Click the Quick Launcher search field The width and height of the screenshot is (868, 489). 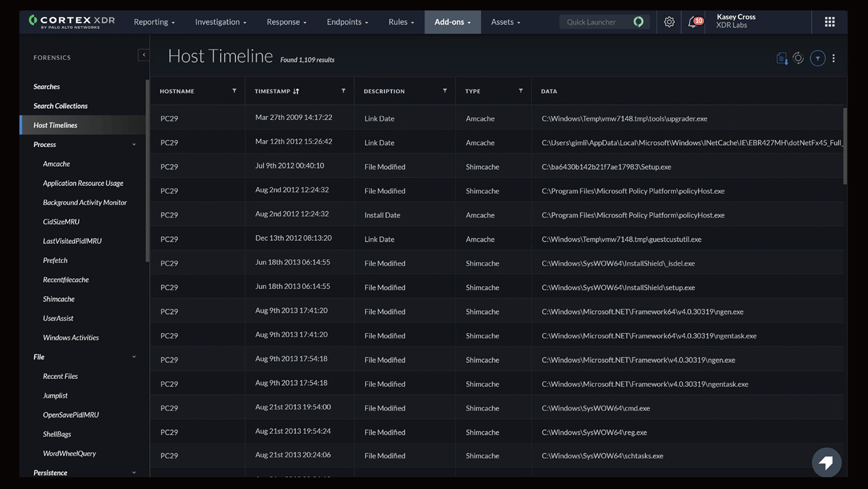pos(596,22)
